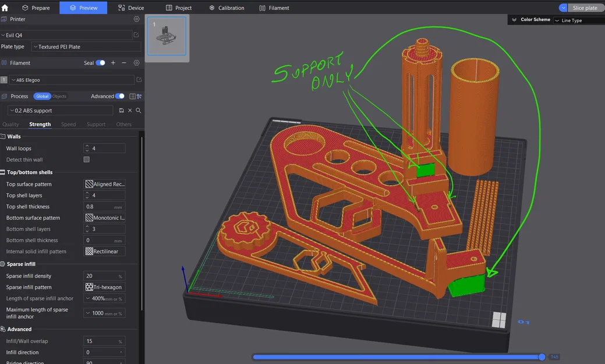Open the Slice plate options arrow
The image size is (605, 364).
pos(563,8)
